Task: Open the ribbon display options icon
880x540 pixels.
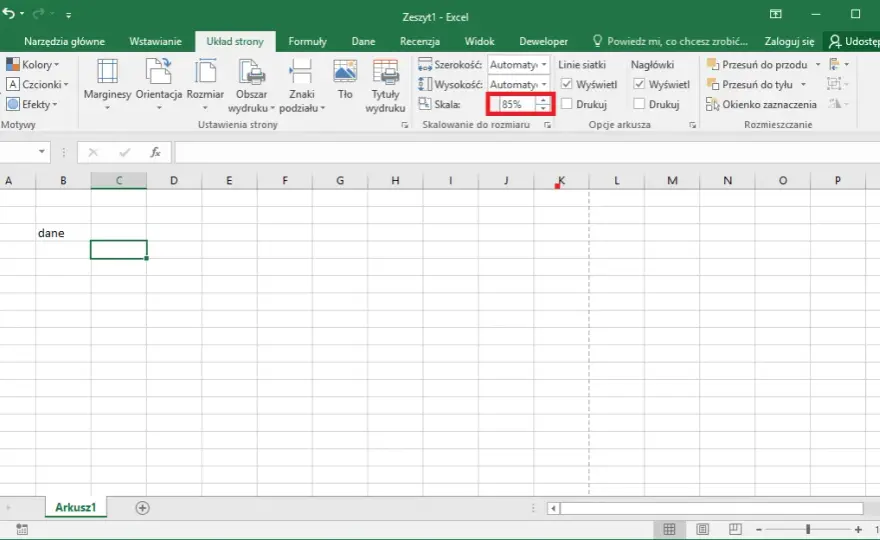Action: pos(776,14)
